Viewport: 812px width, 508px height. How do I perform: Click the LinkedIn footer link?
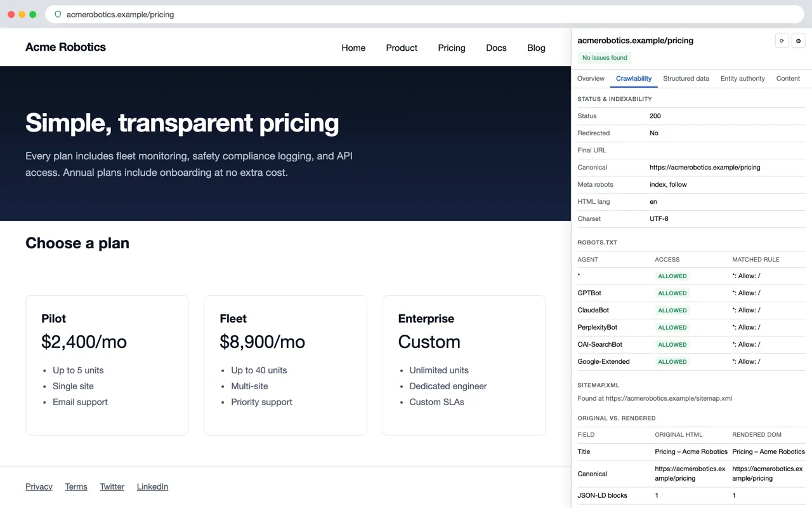coord(152,486)
